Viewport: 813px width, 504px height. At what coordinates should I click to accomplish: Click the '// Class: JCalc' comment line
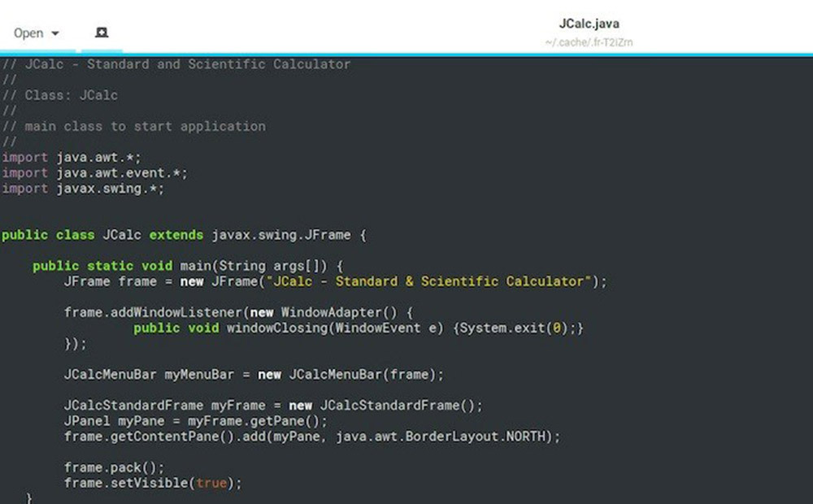(x=71, y=95)
